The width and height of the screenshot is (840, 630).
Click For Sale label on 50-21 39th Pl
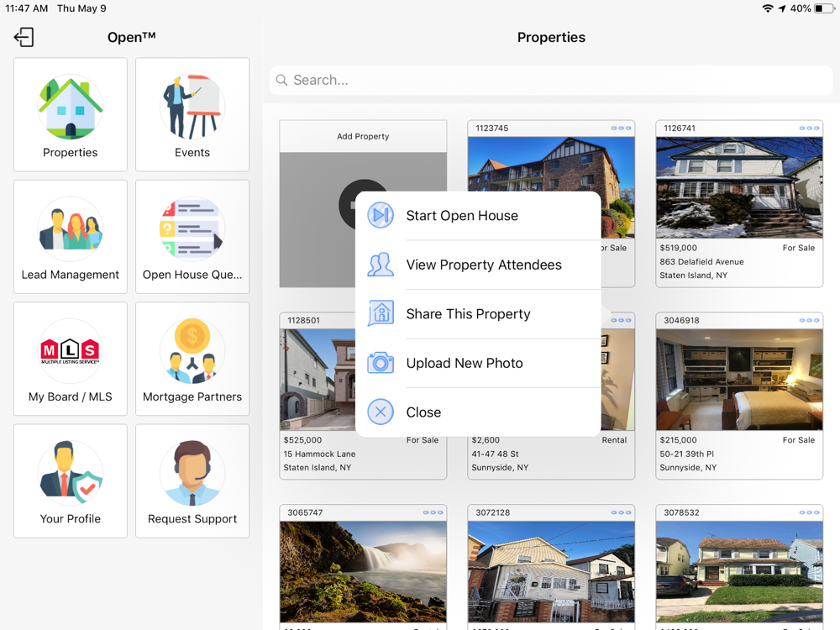798,440
